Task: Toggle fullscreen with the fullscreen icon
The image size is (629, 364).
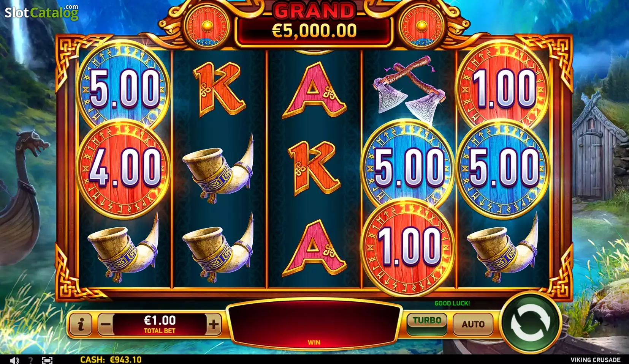Action: (x=47, y=360)
